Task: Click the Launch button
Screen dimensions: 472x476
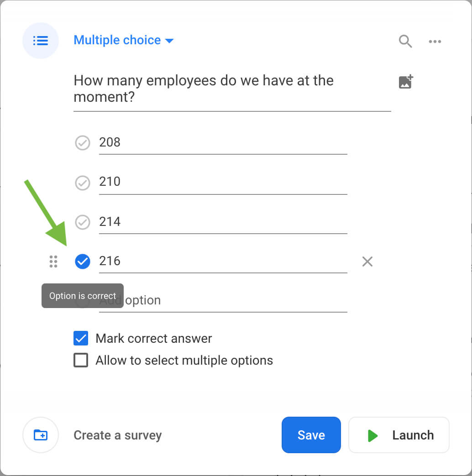Action: [x=399, y=435]
